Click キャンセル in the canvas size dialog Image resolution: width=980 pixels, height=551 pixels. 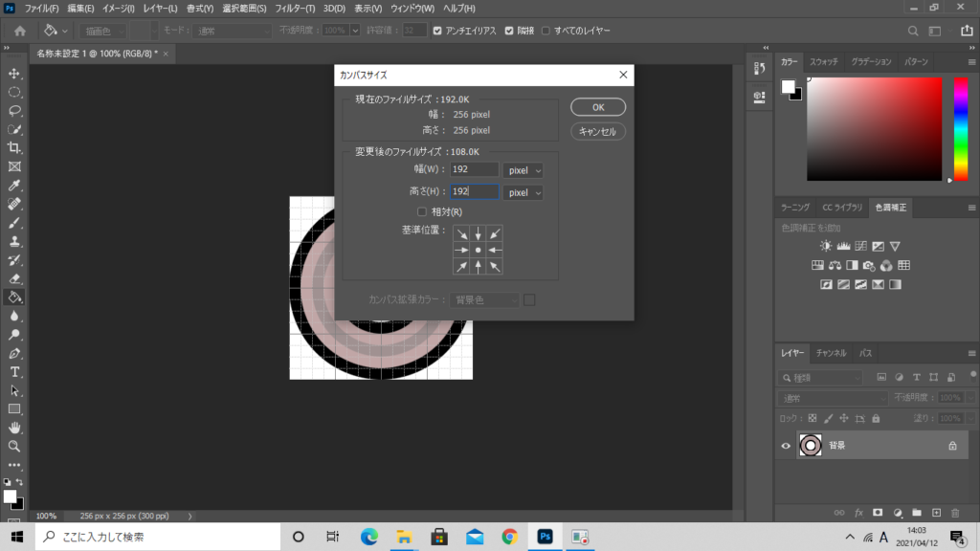(598, 131)
